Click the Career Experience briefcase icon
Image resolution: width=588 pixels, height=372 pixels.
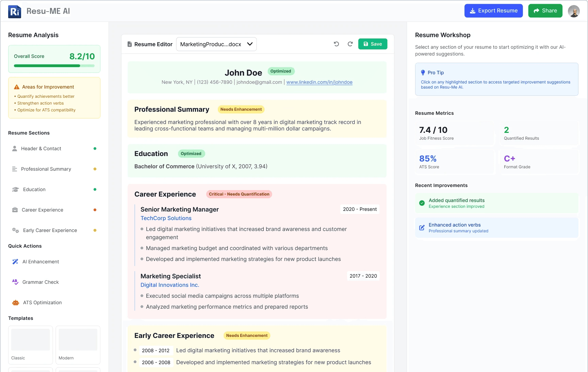point(15,210)
